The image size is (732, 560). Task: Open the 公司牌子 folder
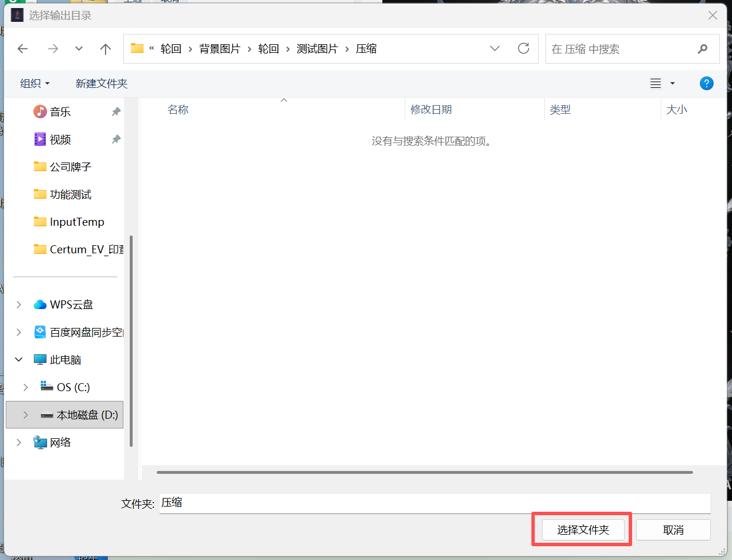pyautogui.click(x=71, y=167)
